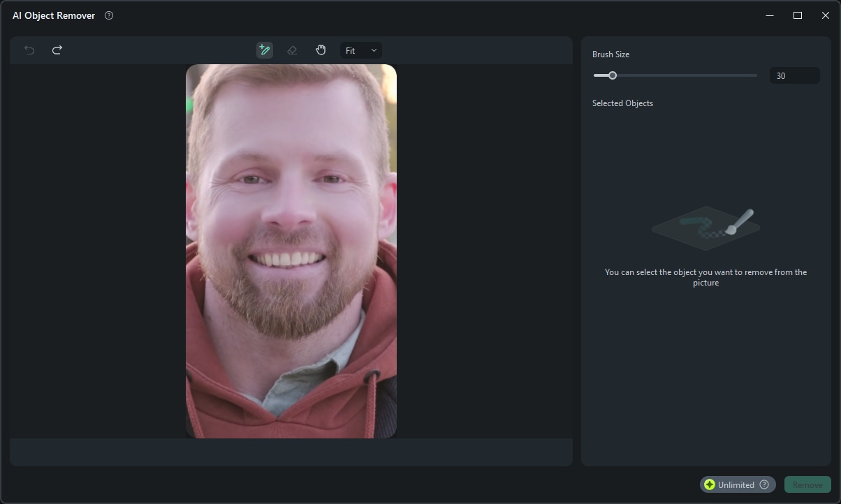Image resolution: width=841 pixels, height=504 pixels.
Task: Click the help icon inside Unlimited badge
Action: pos(764,484)
